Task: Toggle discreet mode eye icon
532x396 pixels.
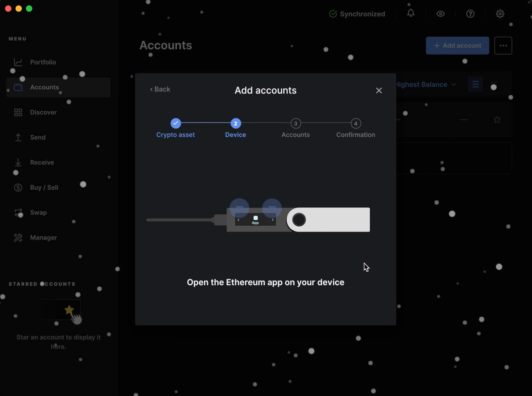Action: tap(440, 14)
